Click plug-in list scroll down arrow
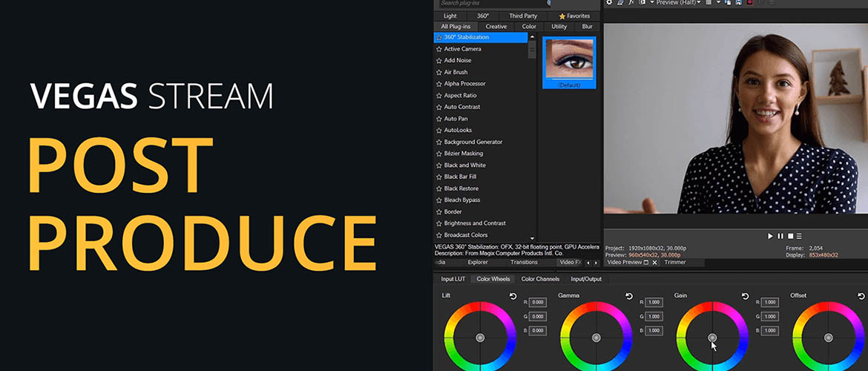 coord(533,237)
